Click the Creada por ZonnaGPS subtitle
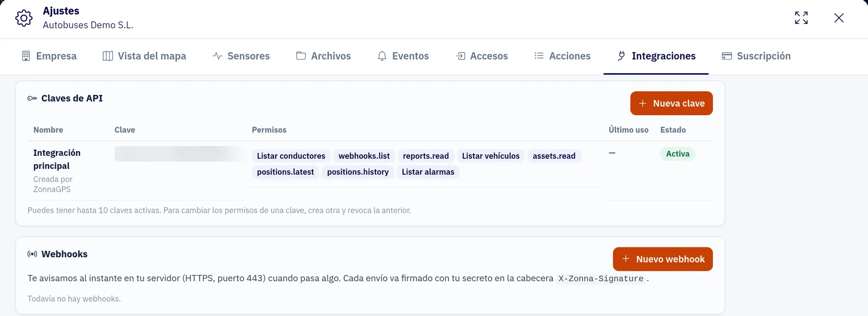868x316 pixels. pyautogui.click(x=53, y=184)
